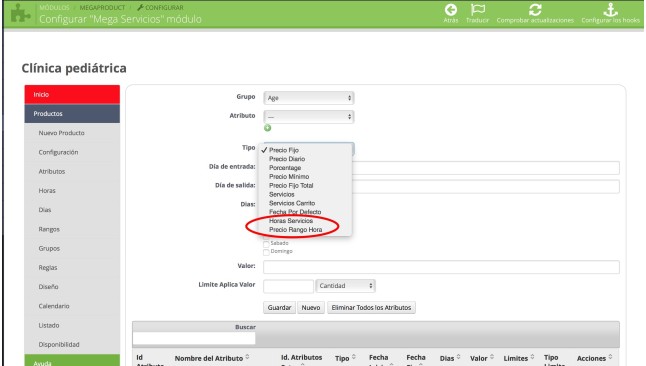Click Eliminar Todos los Atributos button
646x366 pixels.
[x=371, y=307]
